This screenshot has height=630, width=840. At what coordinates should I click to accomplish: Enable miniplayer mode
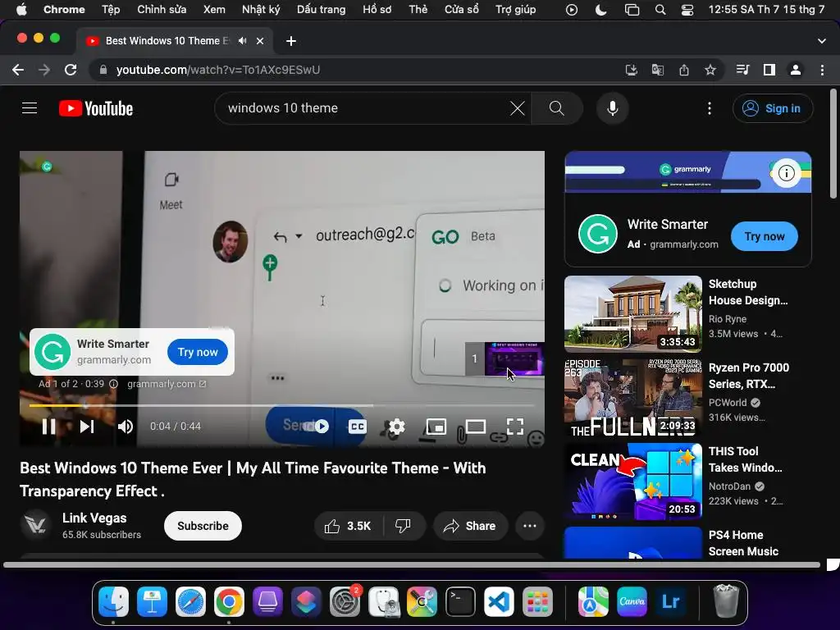coord(436,427)
